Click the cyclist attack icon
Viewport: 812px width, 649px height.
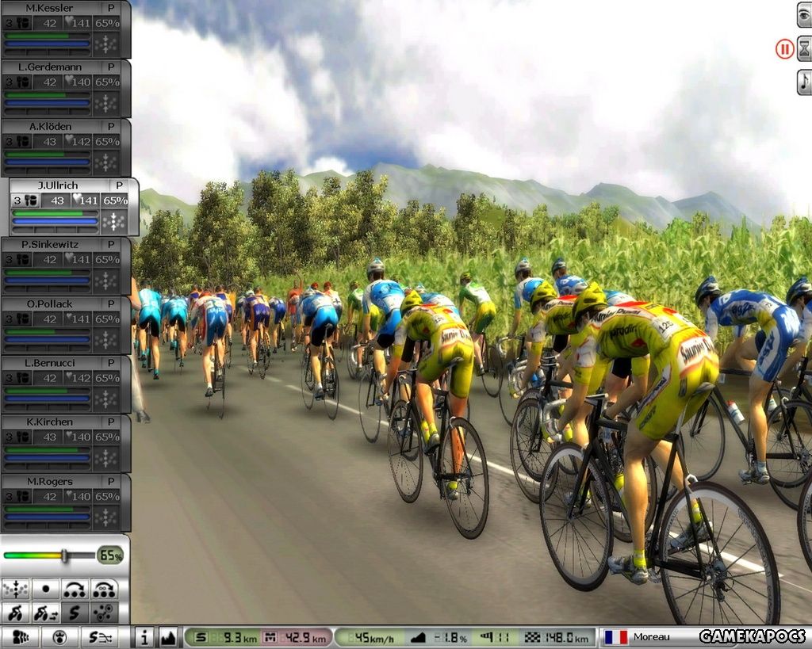pyautogui.click(x=16, y=613)
